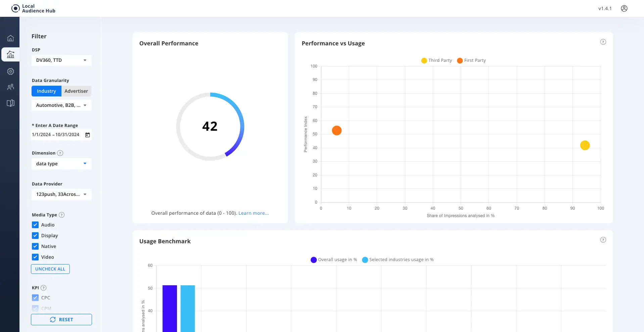
Task: Open the home icon in sidebar
Action: point(10,38)
